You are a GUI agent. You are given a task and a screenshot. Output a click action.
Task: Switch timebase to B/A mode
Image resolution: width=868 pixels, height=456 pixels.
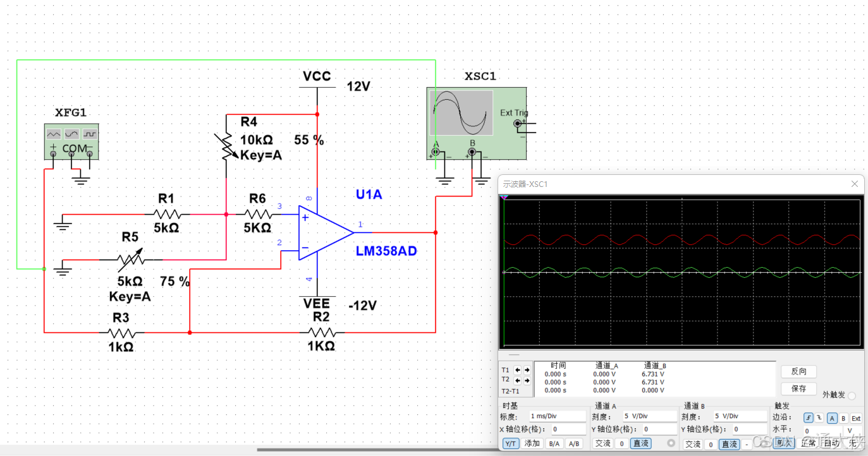(x=554, y=444)
